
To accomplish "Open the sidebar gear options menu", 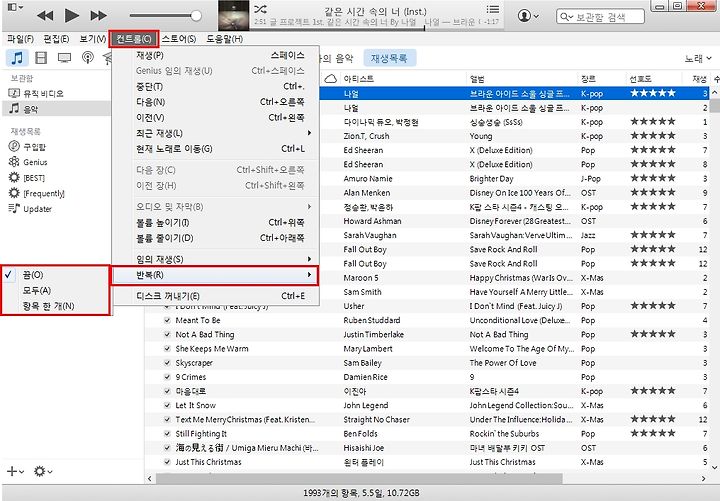I will click(x=43, y=471).
